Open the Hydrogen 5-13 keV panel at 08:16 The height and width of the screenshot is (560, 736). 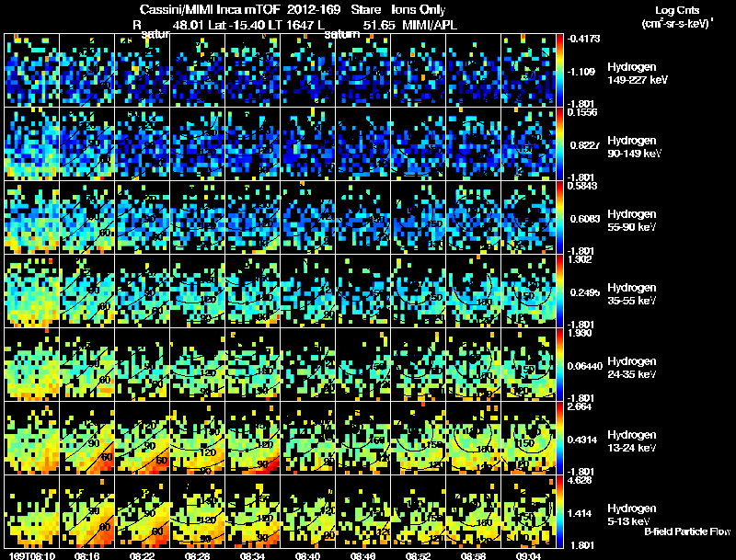86,511
